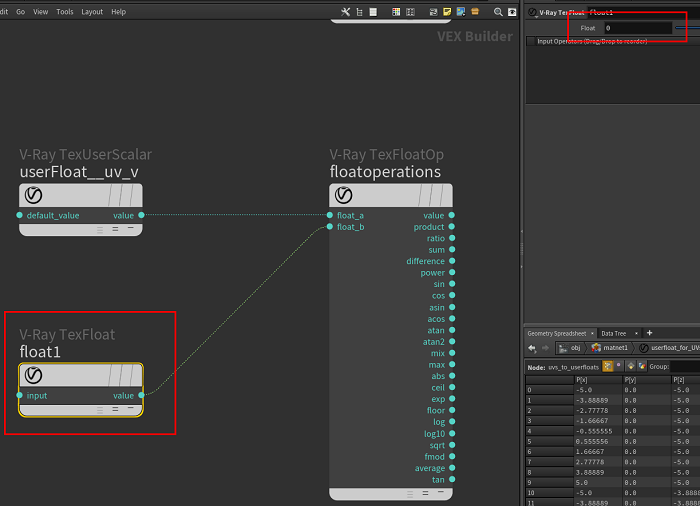Open the eye display options icon
Screen dimensions: 700x506
(512, 12)
